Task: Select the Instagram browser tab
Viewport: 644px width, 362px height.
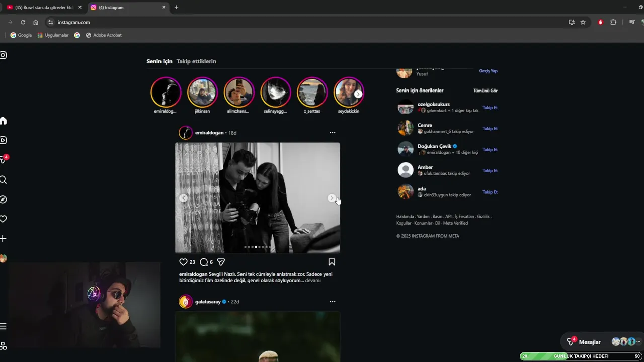Action: pos(128,7)
